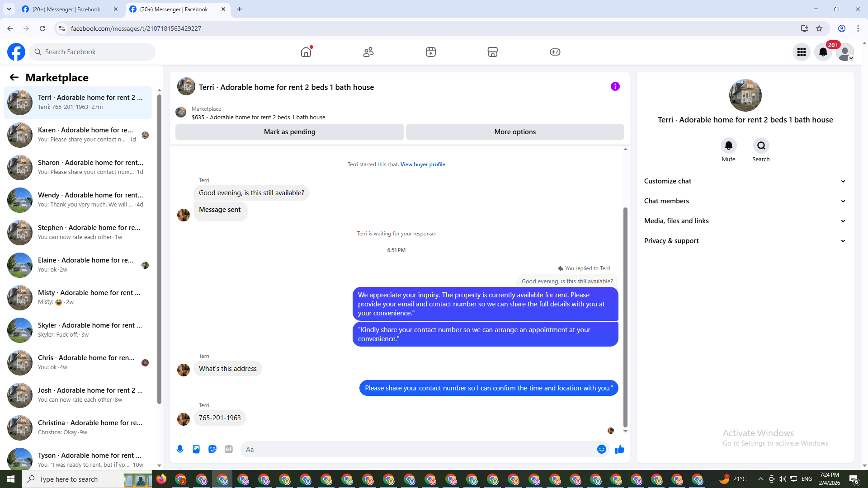This screenshot has width=868, height=488.
Task: Expand Chat members section
Action: (745, 201)
